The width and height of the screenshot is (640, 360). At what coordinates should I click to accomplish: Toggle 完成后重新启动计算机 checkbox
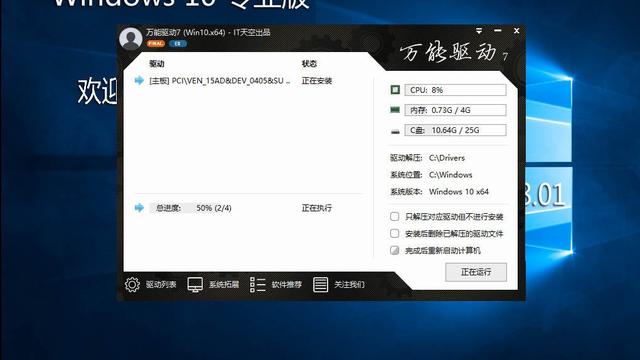[x=394, y=250]
